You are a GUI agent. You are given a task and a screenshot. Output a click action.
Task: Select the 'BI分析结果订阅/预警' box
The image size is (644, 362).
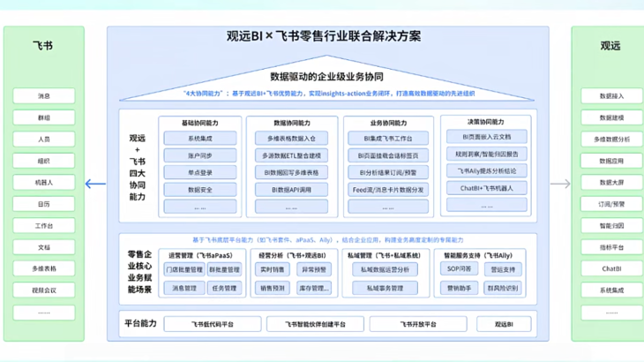[x=388, y=172]
